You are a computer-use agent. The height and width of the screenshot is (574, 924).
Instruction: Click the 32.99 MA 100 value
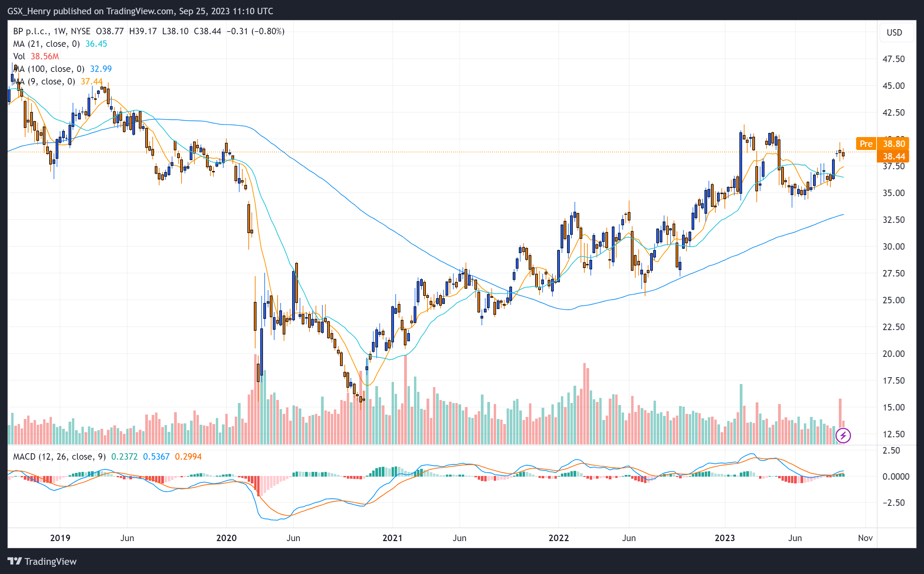[x=100, y=69]
